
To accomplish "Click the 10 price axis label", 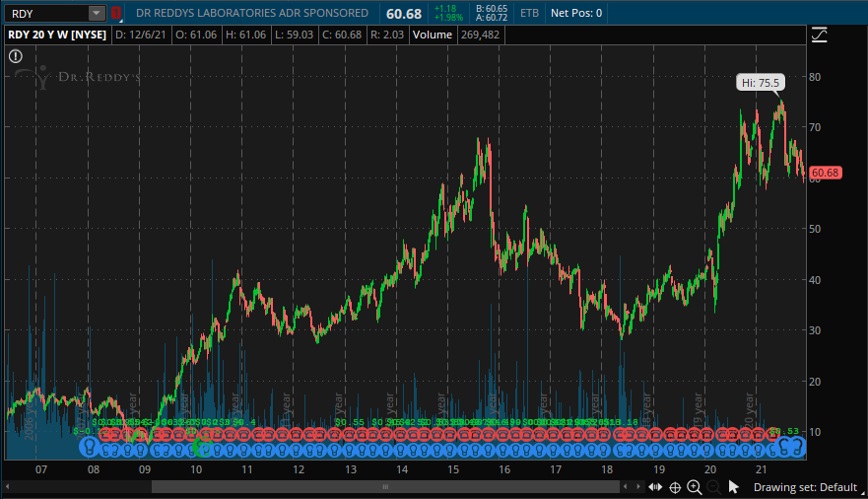I will point(815,431).
